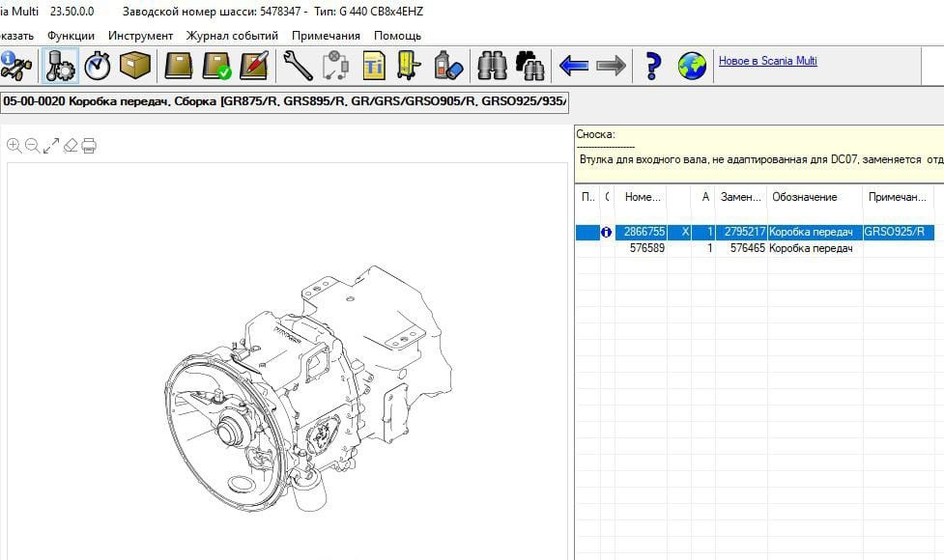Zoom in on the gearbox diagram
The image size is (944, 560).
[14, 146]
